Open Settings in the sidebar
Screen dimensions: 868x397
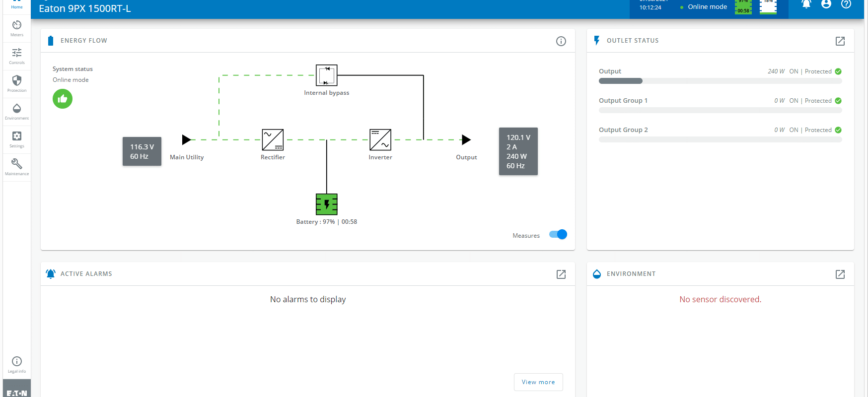17,140
